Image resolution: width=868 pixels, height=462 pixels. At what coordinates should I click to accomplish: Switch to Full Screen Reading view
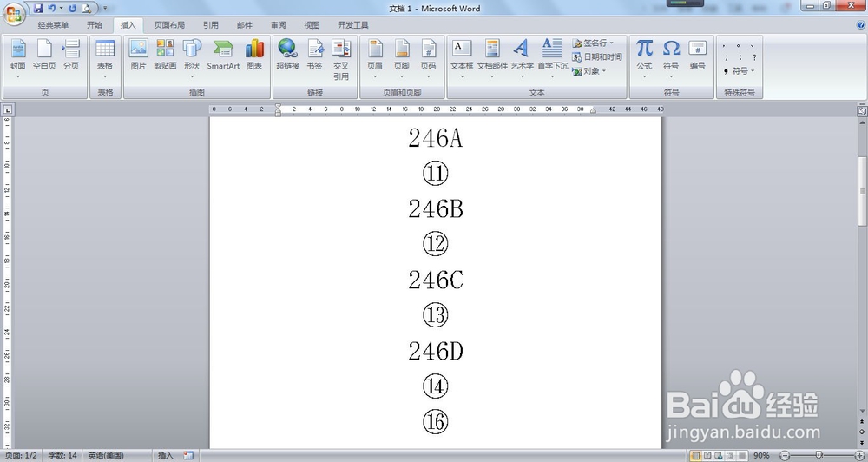[707, 455]
